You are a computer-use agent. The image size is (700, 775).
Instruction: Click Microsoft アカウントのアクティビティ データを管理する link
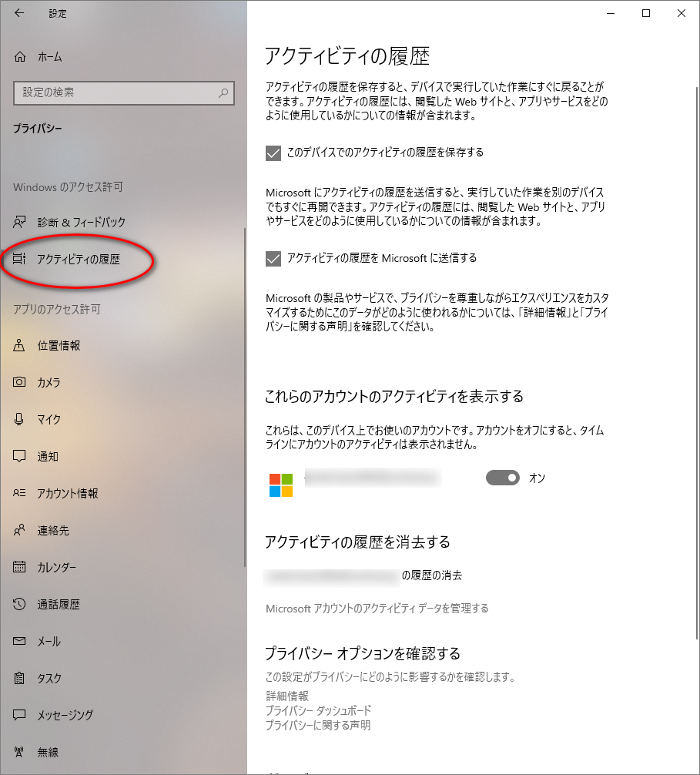[377, 609]
